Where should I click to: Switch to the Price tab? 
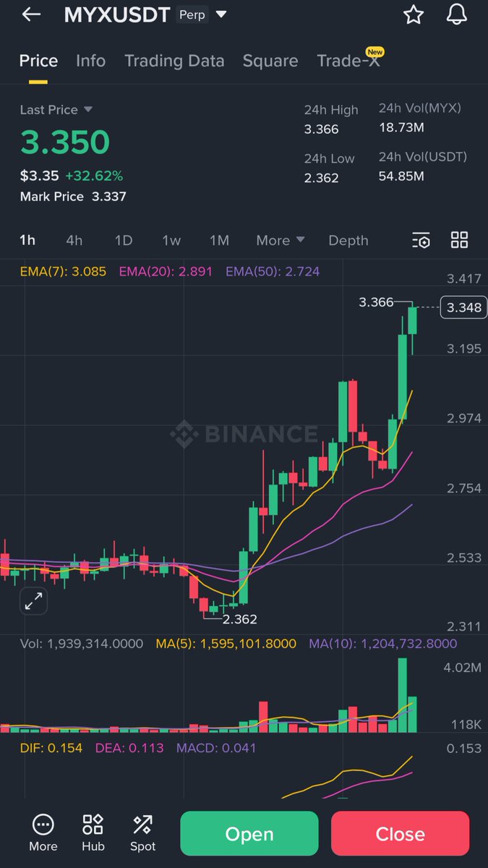tap(38, 61)
